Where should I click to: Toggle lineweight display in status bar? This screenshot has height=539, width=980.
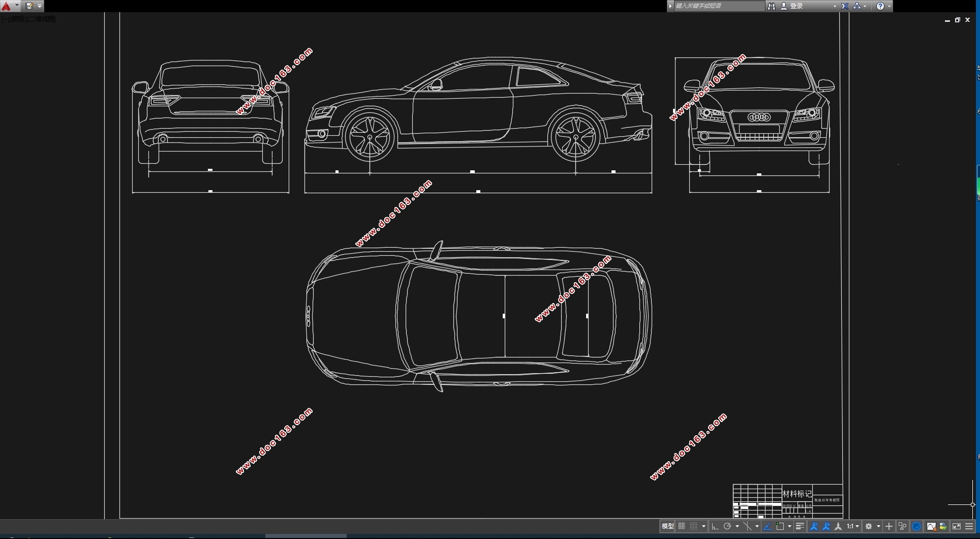point(800,526)
